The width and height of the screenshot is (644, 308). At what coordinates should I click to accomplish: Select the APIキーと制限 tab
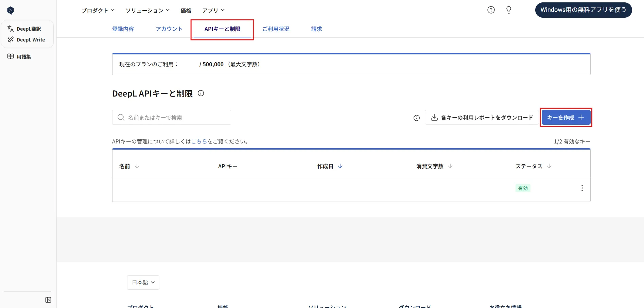pyautogui.click(x=222, y=29)
